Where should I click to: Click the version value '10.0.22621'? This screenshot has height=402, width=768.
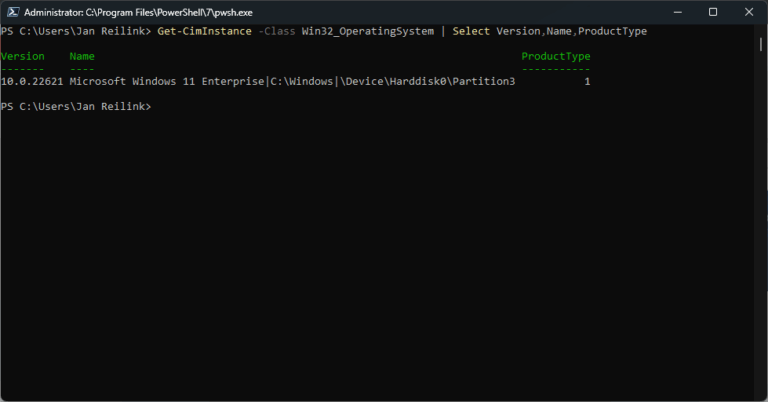32,81
